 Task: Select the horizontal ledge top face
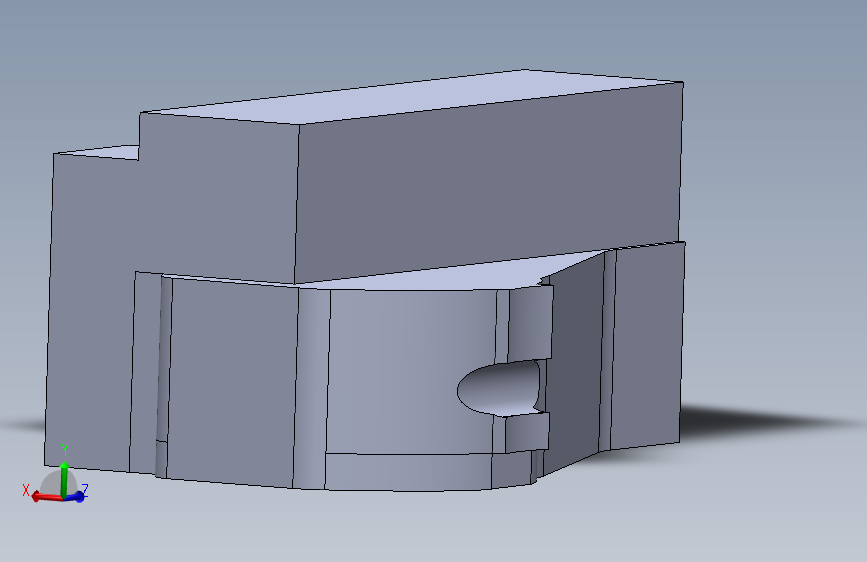[x=420, y=274]
